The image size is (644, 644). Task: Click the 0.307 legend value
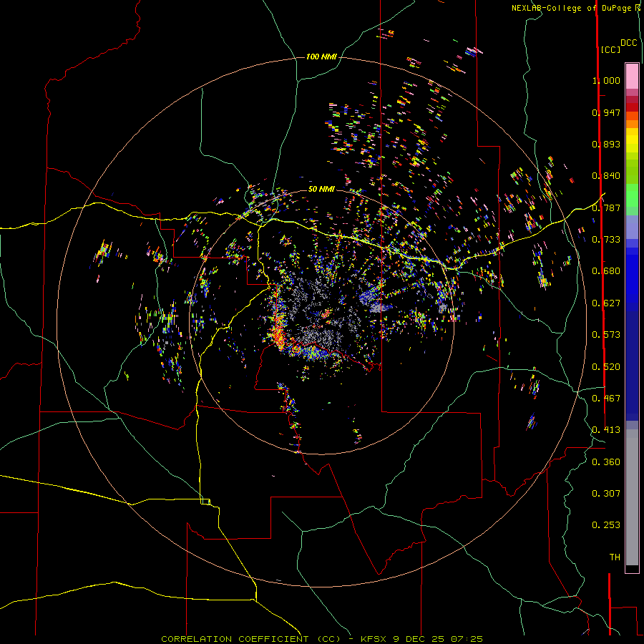pos(606,494)
